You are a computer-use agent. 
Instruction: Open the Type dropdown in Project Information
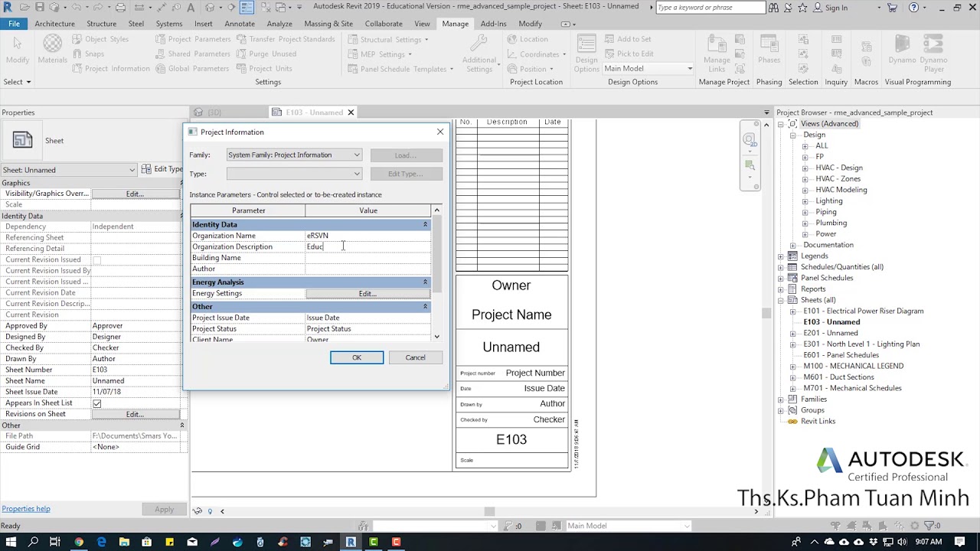tap(294, 174)
